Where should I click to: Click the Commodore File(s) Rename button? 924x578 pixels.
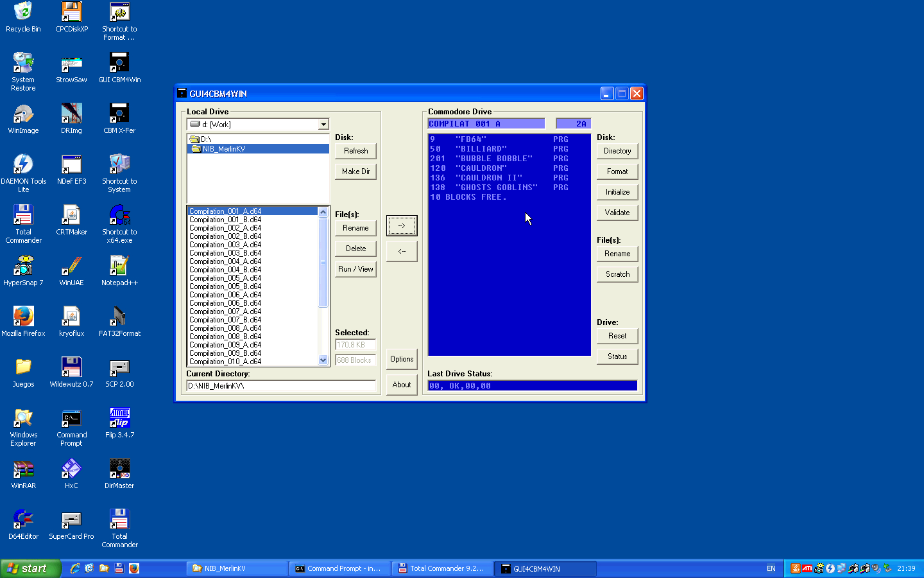click(617, 254)
